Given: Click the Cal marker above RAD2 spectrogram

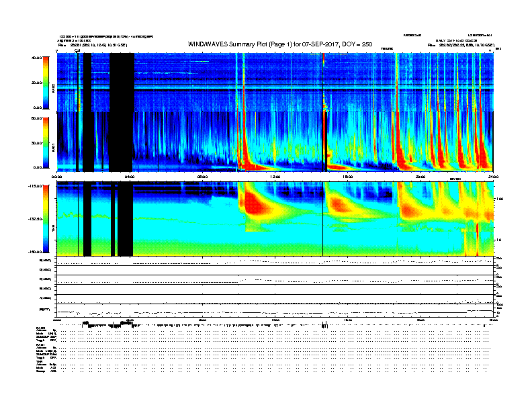Looking at the screenshot, I should pyautogui.click(x=77, y=50).
